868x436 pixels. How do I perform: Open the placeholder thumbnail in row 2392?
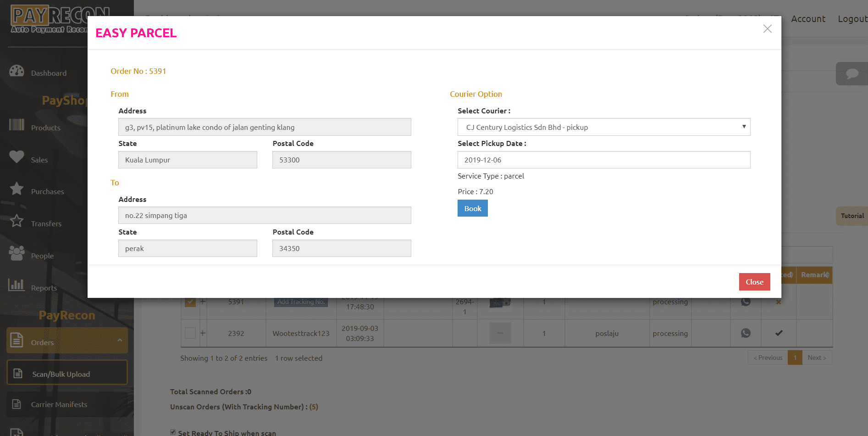(x=500, y=333)
